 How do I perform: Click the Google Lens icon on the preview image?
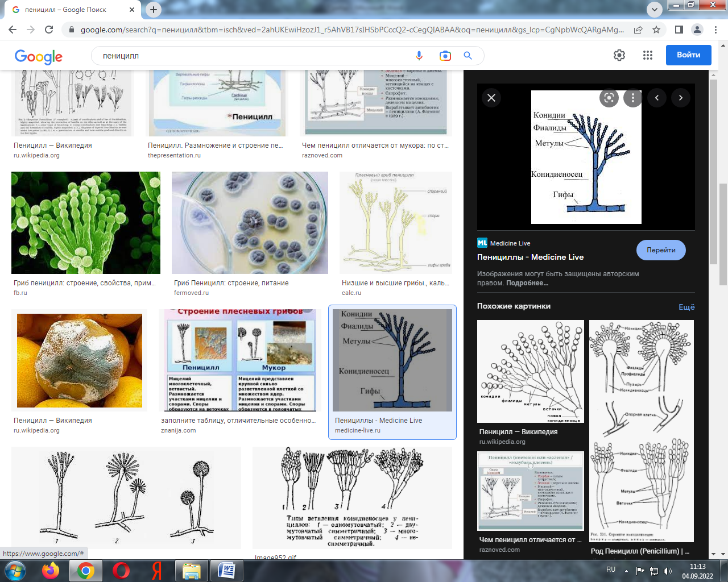click(x=609, y=98)
